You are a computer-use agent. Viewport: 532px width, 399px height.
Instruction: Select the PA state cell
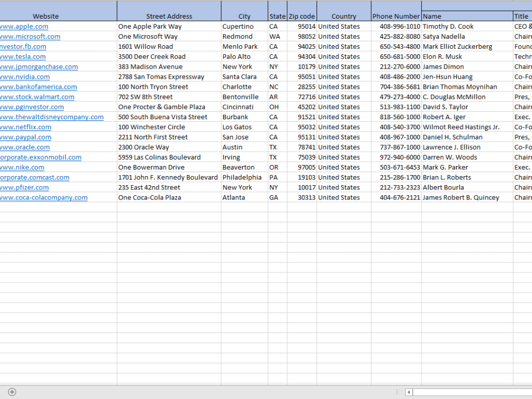(278, 178)
